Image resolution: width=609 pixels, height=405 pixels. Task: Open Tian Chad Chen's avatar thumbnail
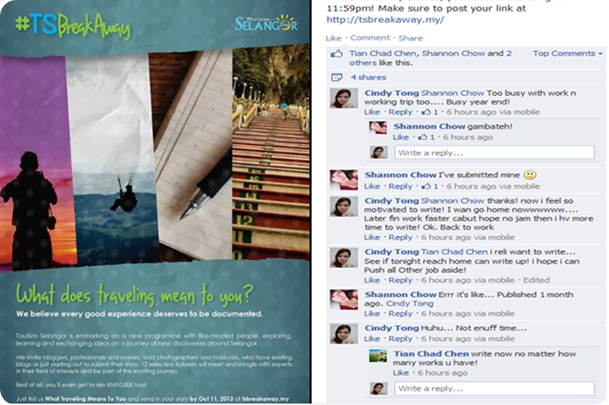[378, 355]
